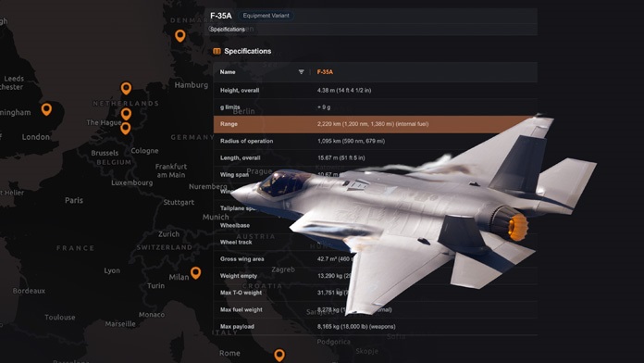This screenshot has height=363, width=644.
Task: Click the Lyon map label
Action: [x=112, y=270]
